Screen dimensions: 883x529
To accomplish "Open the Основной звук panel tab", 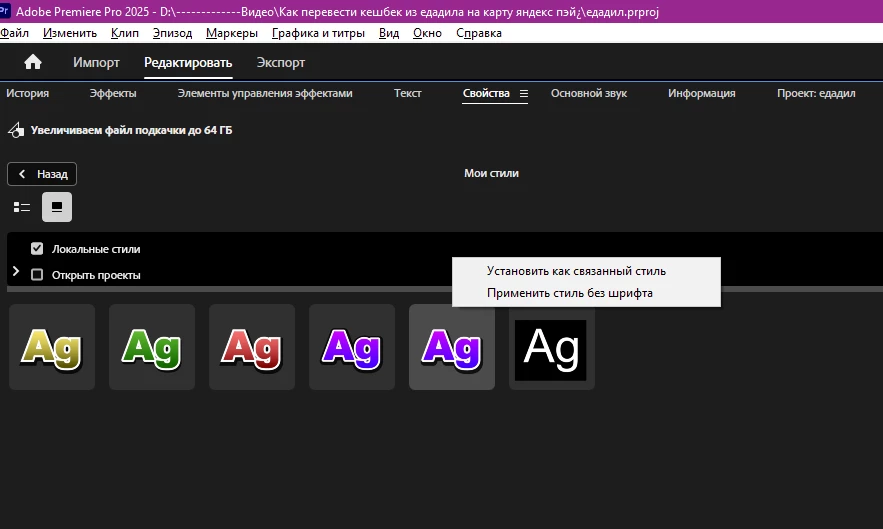I will [588, 94].
